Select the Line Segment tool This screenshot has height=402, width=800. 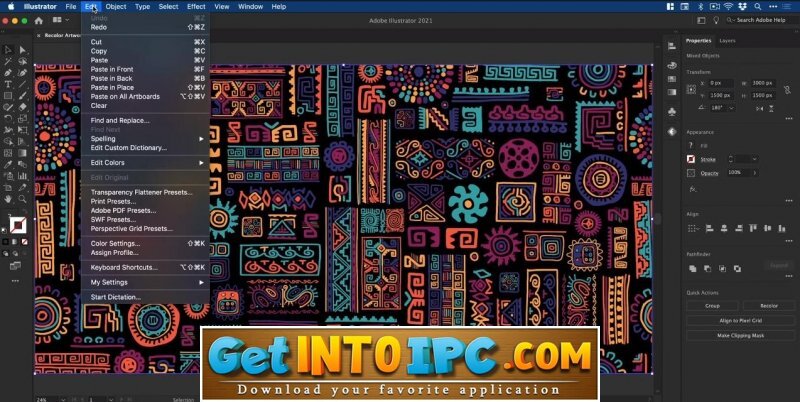click(x=22, y=84)
